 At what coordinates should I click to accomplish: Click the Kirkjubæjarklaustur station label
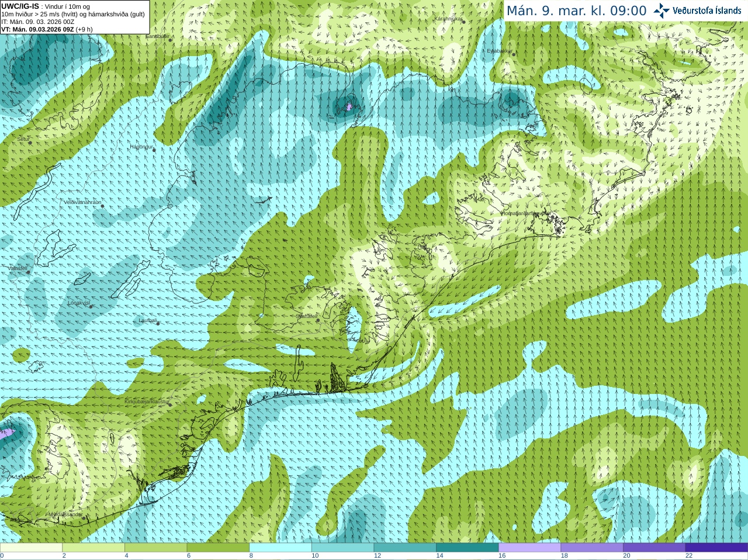coord(147,402)
